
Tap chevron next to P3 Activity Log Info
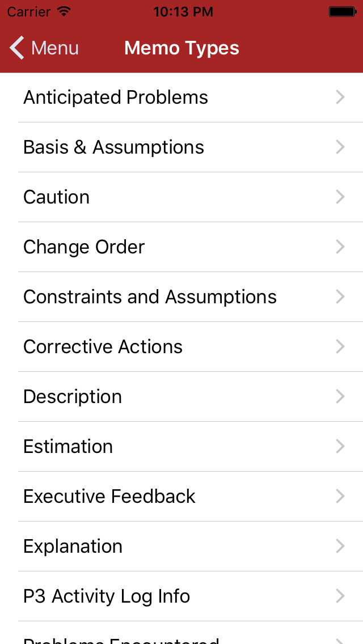pyautogui.click(x=340, y=596)
